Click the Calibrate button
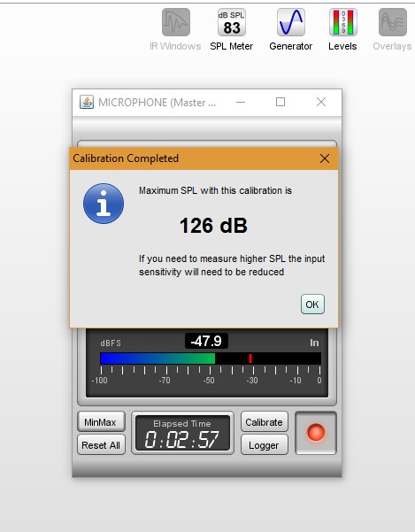415x532 pixels. tap(264, 421)
